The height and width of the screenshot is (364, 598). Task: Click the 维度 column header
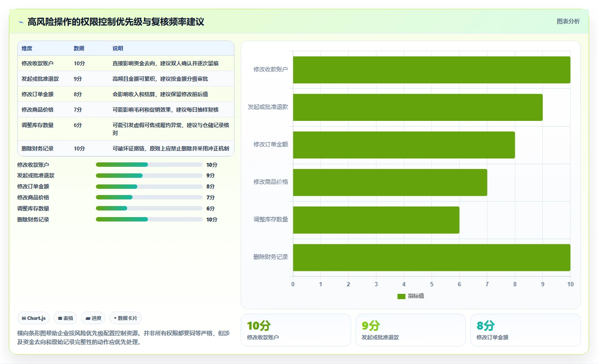coord(27,49)
